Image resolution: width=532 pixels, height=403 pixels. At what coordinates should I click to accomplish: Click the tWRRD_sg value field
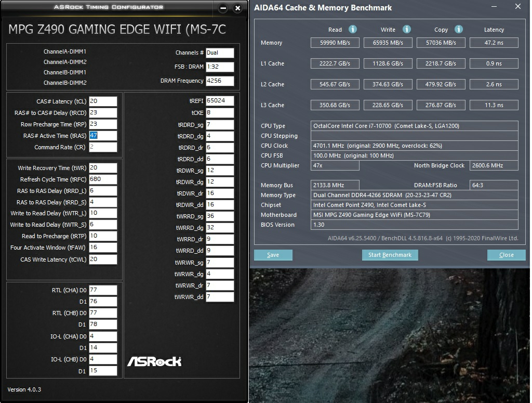[220, 216]
